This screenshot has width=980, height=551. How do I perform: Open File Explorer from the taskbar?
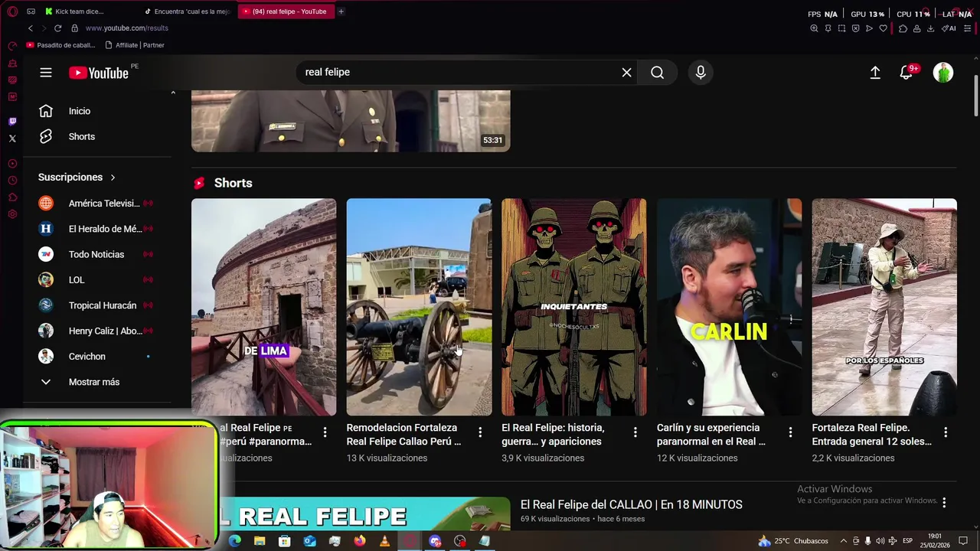(260, 541)
